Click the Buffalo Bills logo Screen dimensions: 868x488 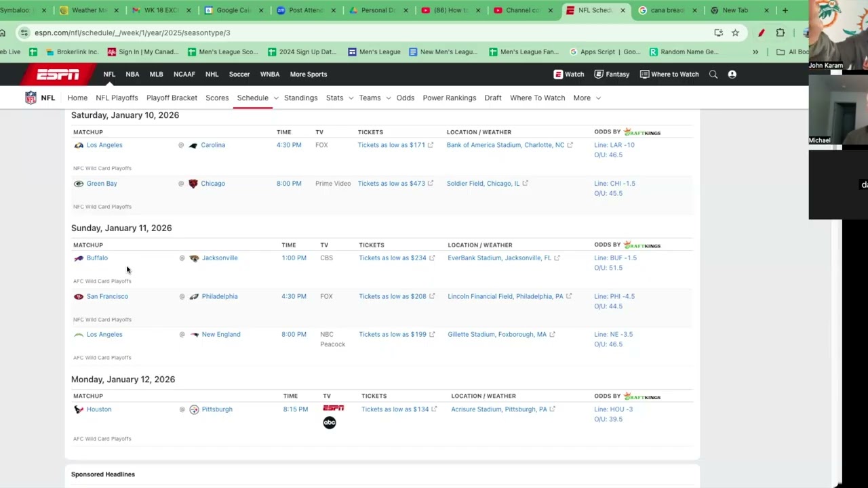tap(79, 258)
